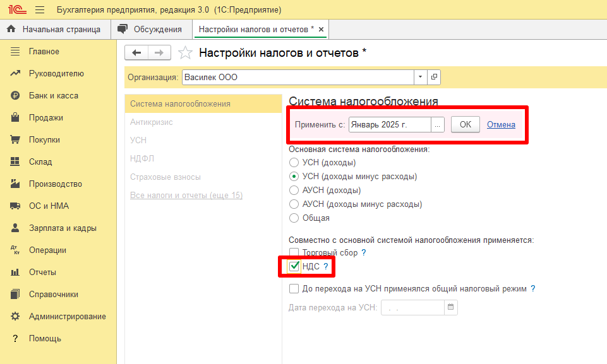607x364 pixels.
Task: Show help hint for общий налоговый режим option
Action: pos(532,288)
